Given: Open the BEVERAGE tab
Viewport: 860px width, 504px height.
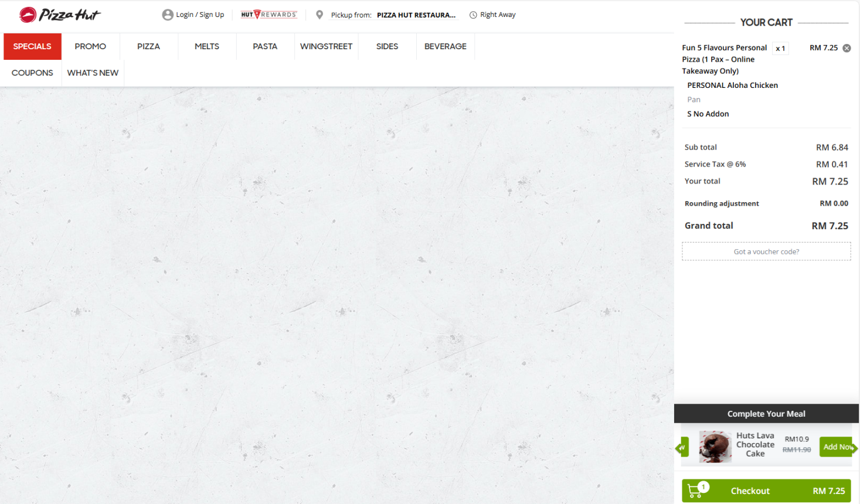Looking at the screenshot, I should pos(446,46).
